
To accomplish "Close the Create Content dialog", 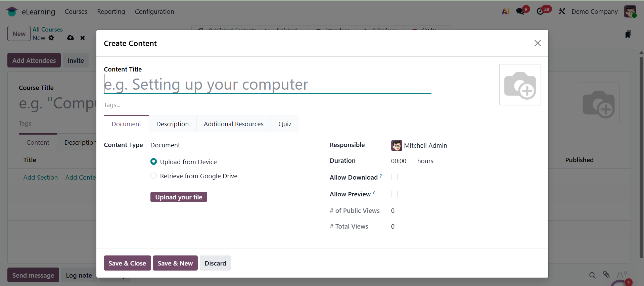I will click(538, 43).
